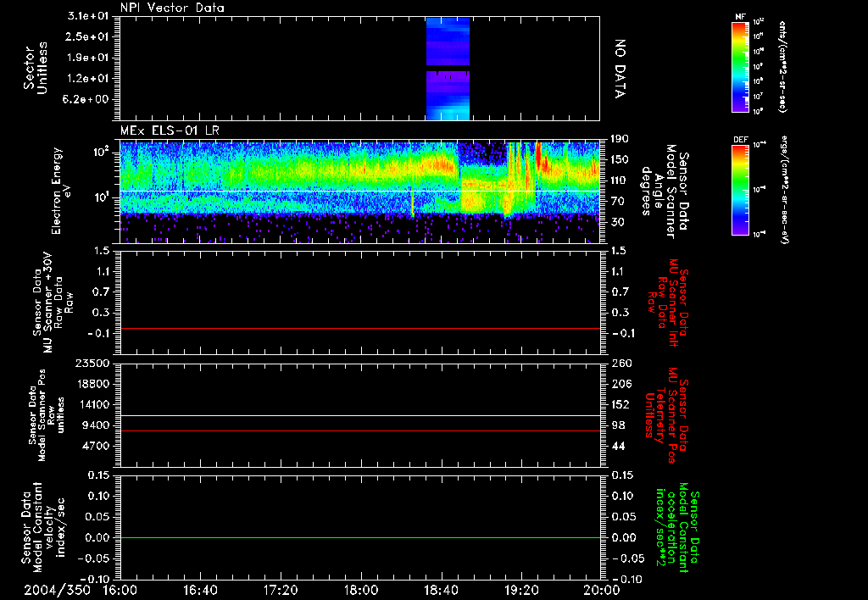The image size is (868, 600).
Task: Click the "1.2e+01" sector tick value
Action: [x=88, y=79]
